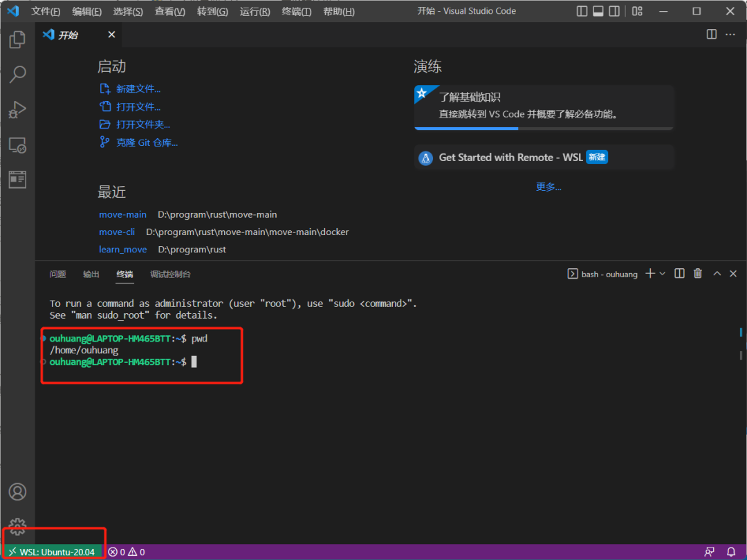Image resolution: width=747 pixels, height=560 pixels.
Task: Open the 选择(S) menu
Action: coord(128,11)
